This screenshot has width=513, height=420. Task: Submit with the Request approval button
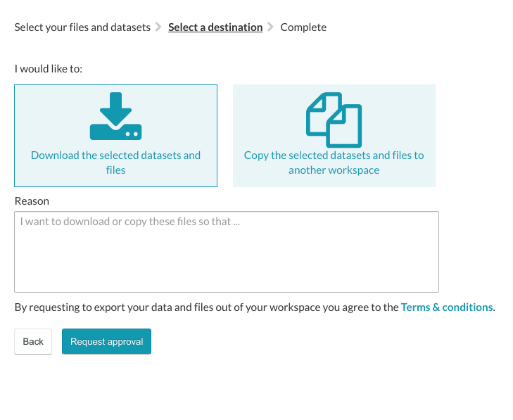click(x=106, y=342)
